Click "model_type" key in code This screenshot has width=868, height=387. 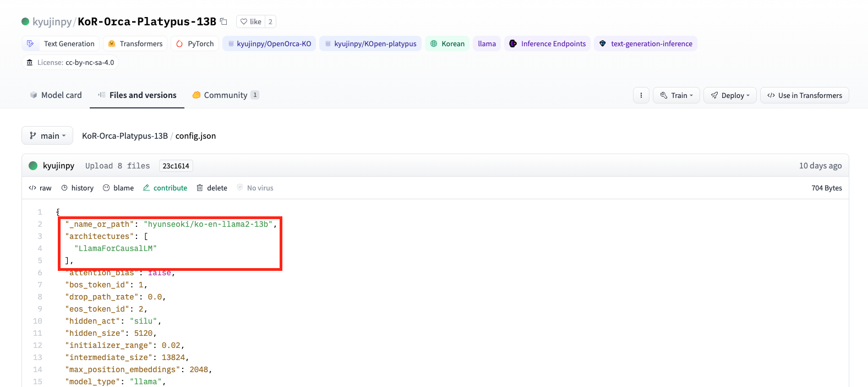point(92,381)
